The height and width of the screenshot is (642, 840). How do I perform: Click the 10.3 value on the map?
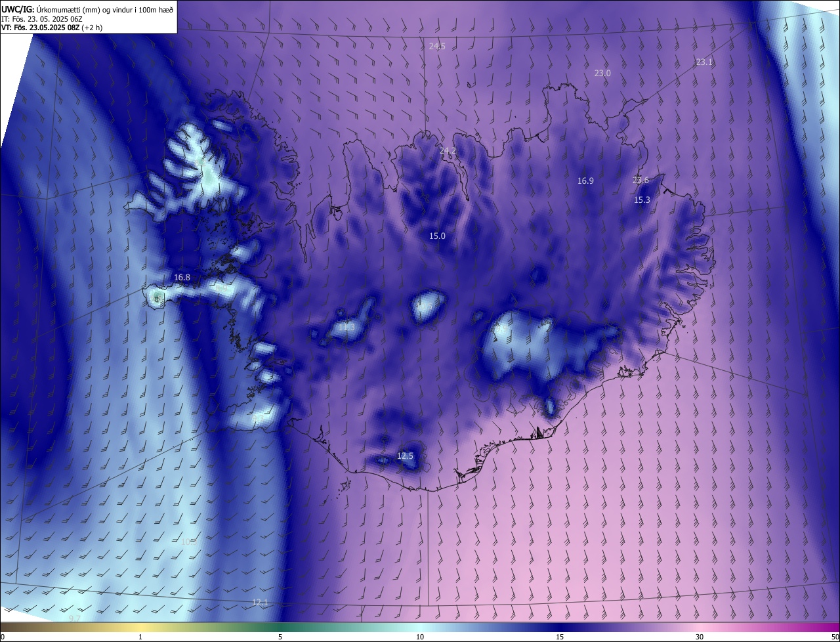point(188,542)
